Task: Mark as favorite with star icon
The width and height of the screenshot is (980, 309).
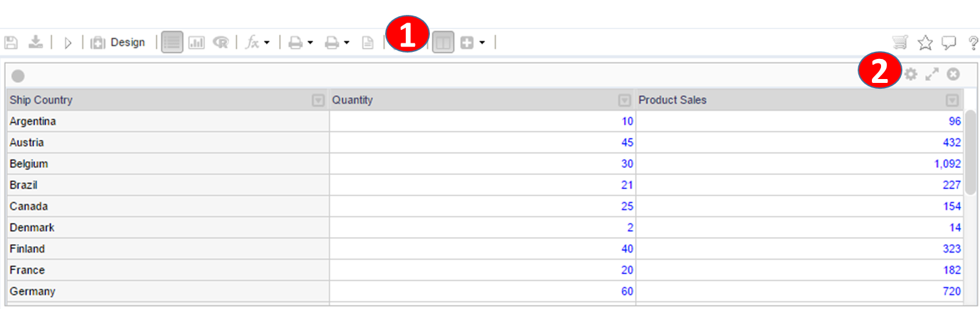Action: [925, 43]
